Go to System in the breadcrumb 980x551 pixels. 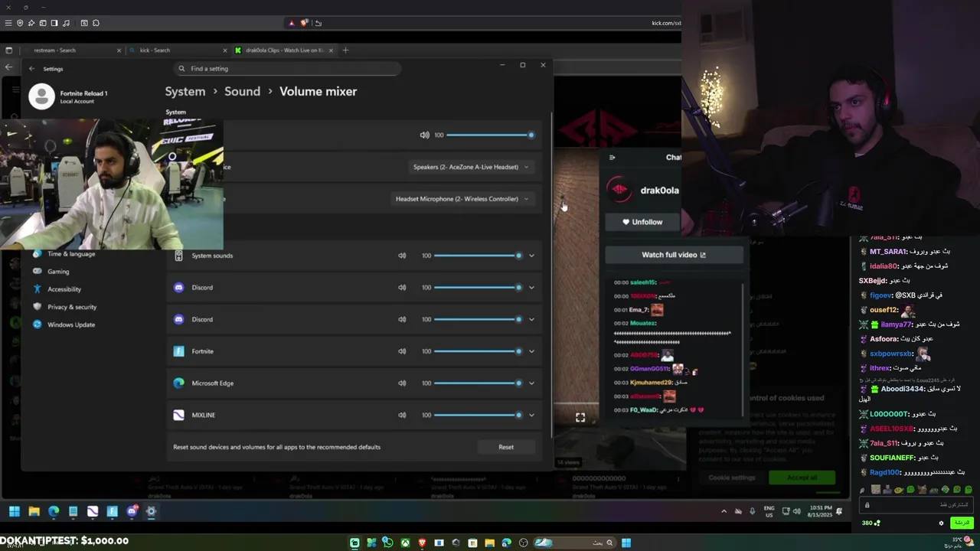point(185,91)
